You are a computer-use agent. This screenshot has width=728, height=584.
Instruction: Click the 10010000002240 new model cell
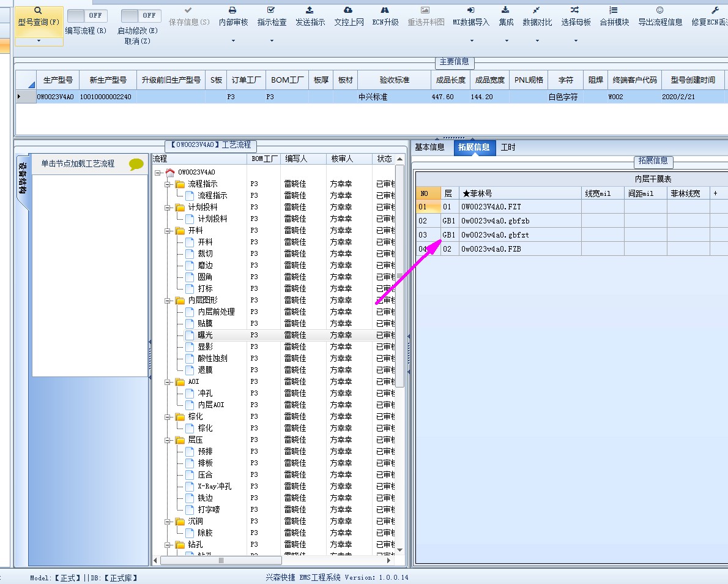(108, 97)
